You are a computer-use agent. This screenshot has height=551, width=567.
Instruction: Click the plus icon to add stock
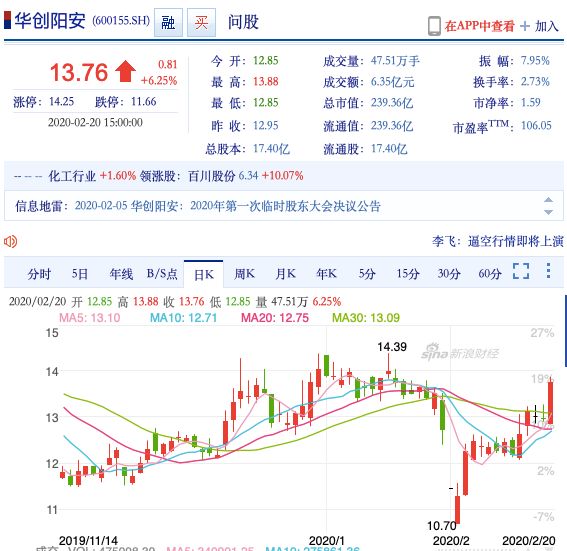point(525,26)
